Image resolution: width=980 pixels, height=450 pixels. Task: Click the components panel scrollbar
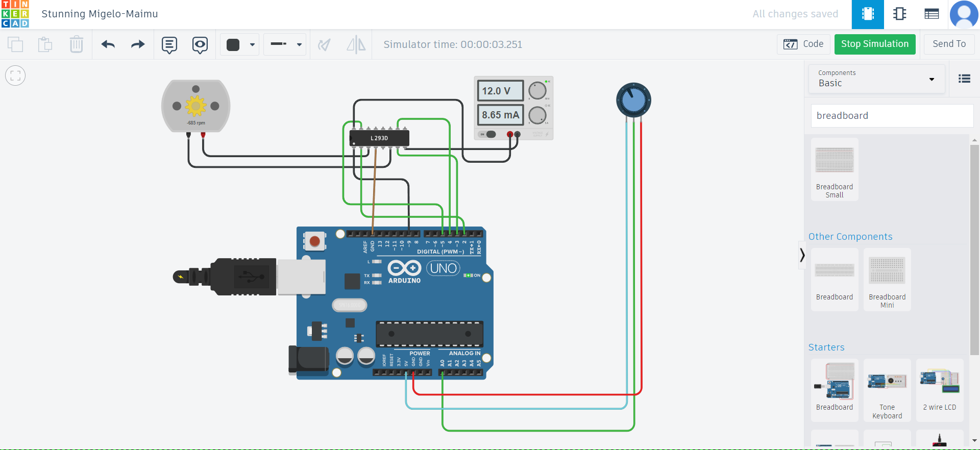974,250
